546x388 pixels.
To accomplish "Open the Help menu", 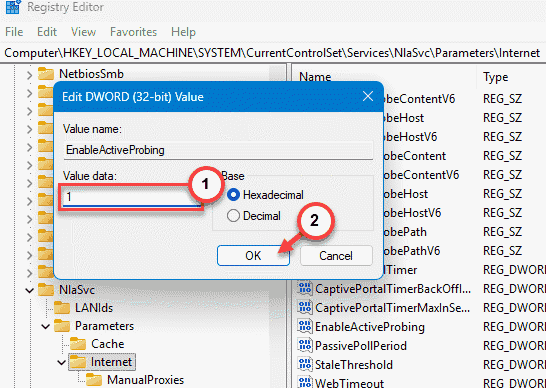I will click(x=183, y=32).
